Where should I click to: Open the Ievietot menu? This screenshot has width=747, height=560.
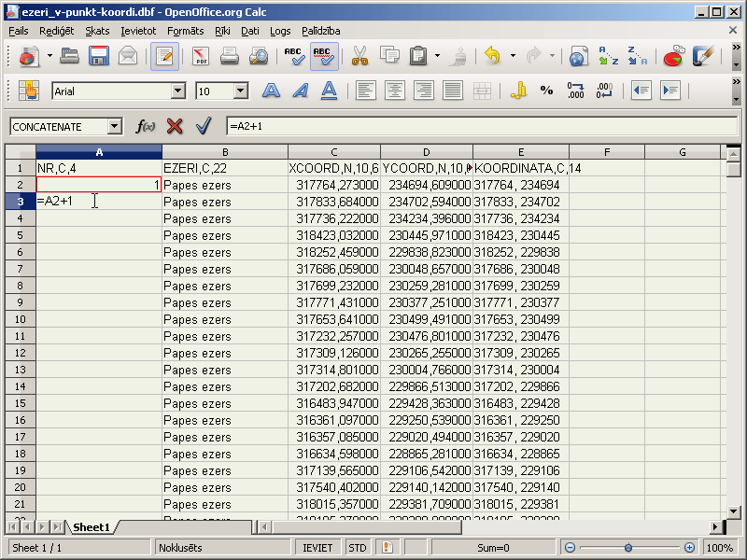coord(138,31)
